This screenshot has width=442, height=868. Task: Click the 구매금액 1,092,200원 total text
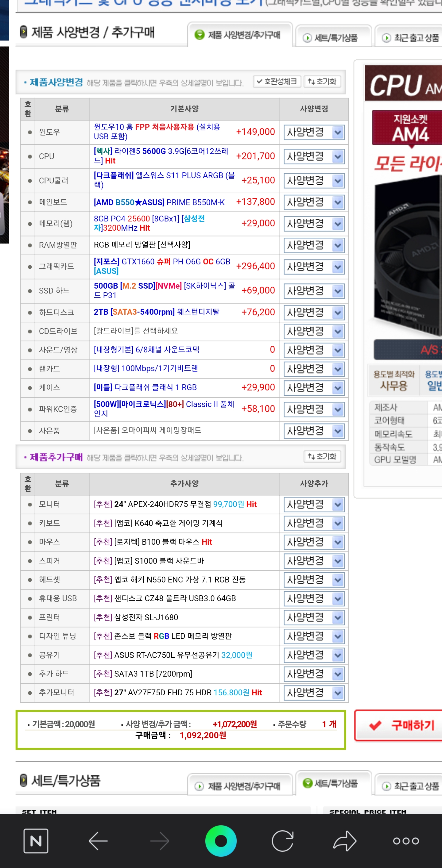tap(181, 735)
